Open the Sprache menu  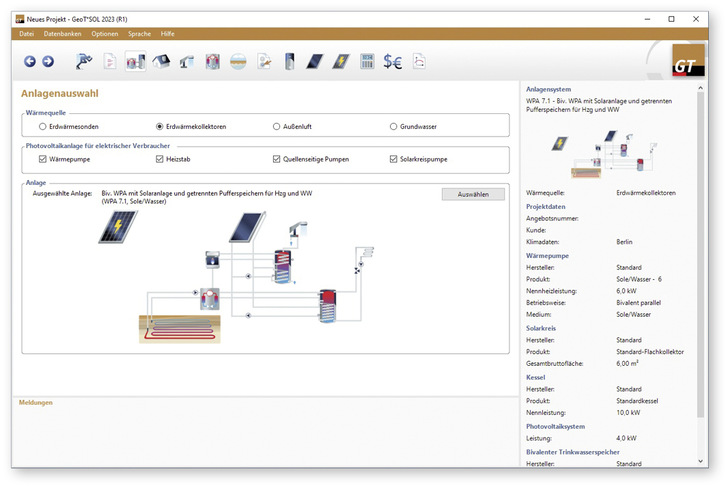click(x=139, y=34)
